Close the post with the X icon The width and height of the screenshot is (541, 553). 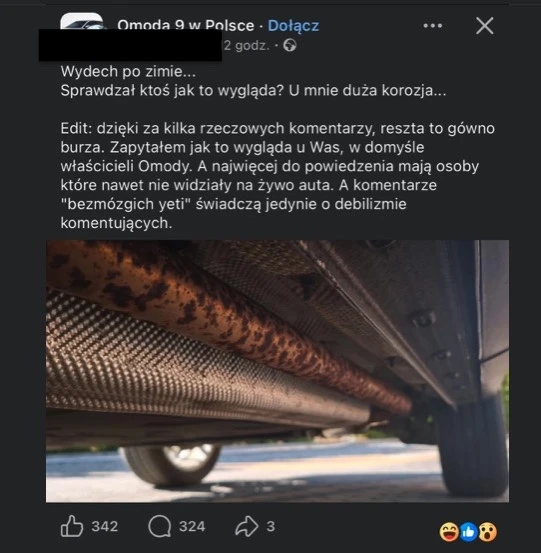[485, 26]
